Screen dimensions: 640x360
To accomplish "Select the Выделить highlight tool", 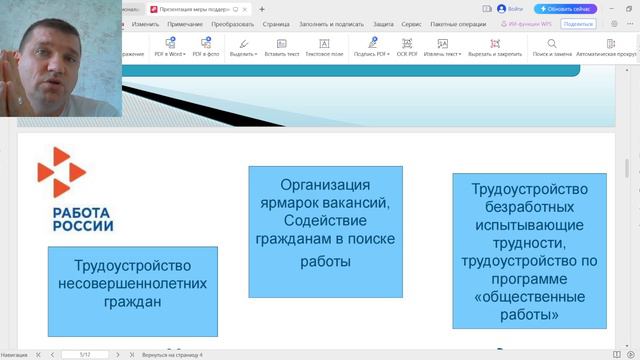I will tap(243, 47).
